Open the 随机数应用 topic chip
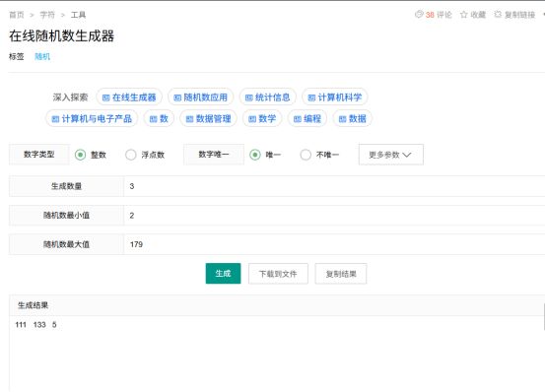 pos(200,98)
